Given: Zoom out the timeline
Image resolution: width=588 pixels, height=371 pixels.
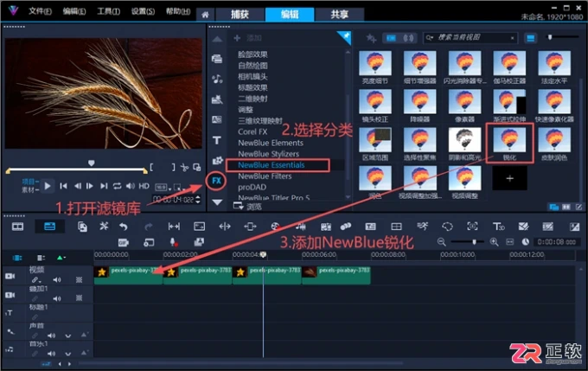Looking at the screenshot, I should pos(441,242).
